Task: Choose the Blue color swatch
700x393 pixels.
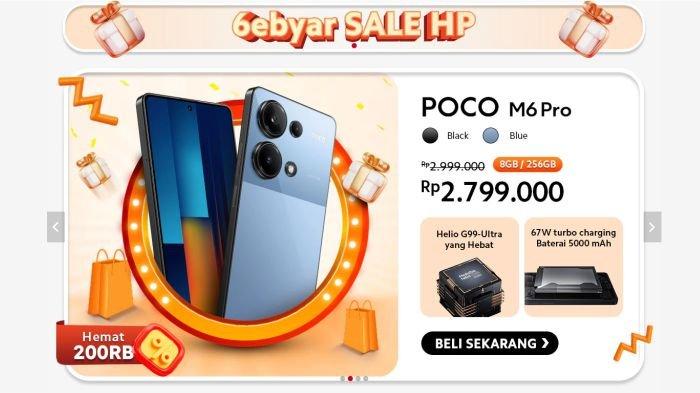Action: point(491,135)
